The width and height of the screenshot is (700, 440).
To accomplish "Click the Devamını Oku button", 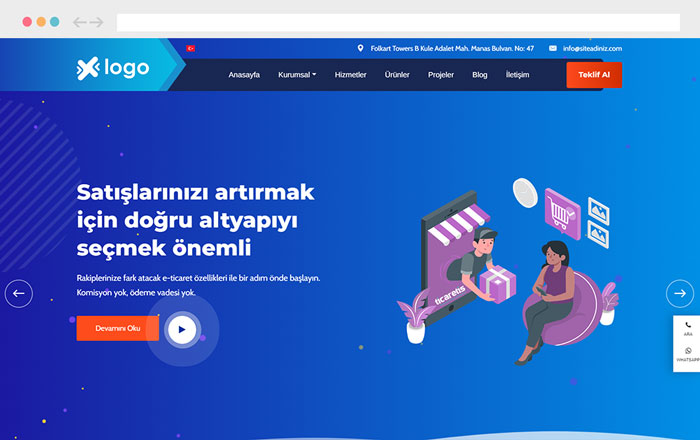I will pos(118,328).
